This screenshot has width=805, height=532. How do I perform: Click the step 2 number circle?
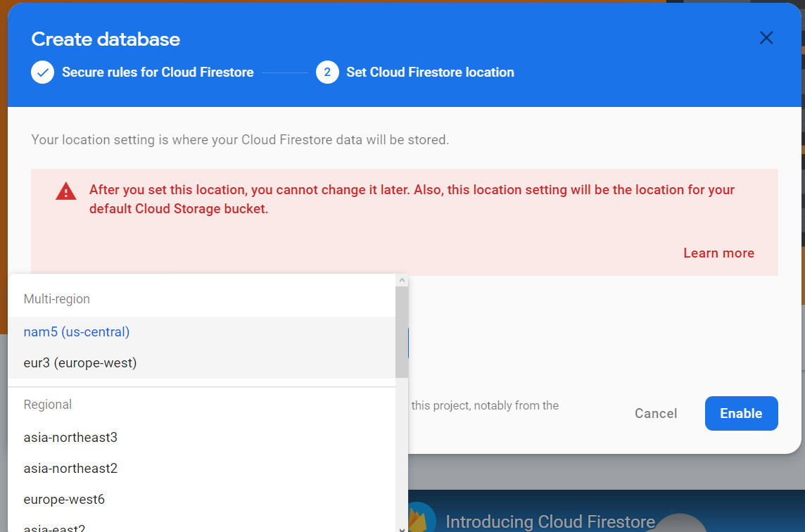[x=327, y=72]
